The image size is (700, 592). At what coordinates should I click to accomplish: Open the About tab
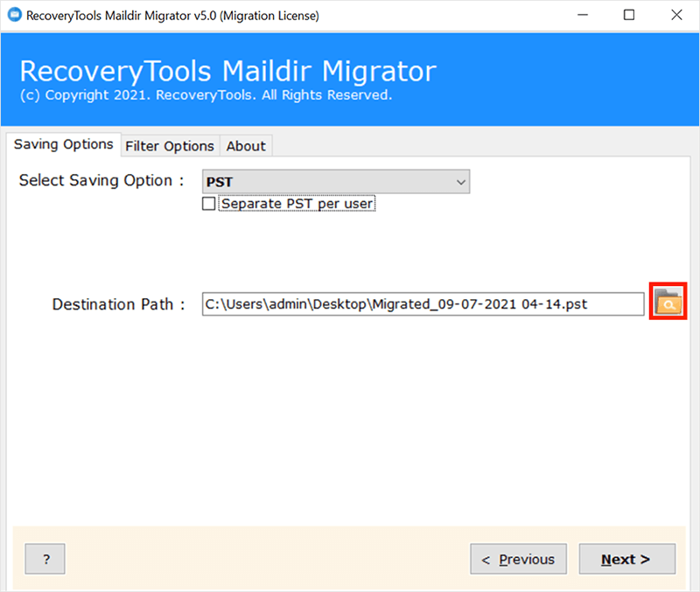coord(246,146)
